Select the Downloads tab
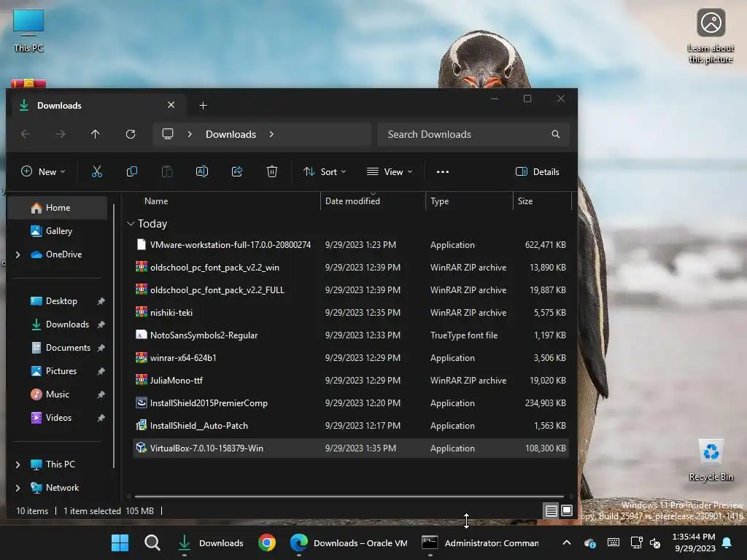The image size is (747, 560). pyautogui.click(x=98, y=105)
